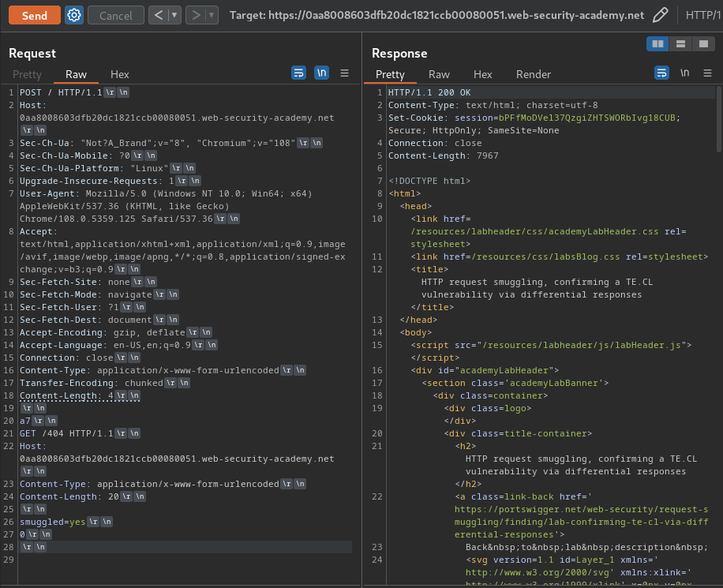Toggle word wrap in Request panel
Image resolution: width=723 pixels, height=588 pixels.
(299, 73)
